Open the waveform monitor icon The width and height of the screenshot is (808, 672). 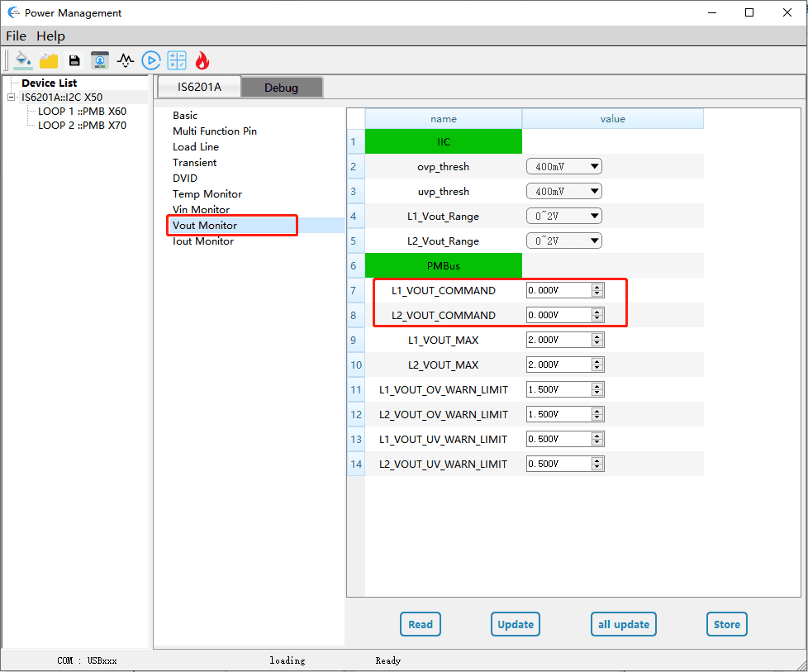[x=126, y=60]
